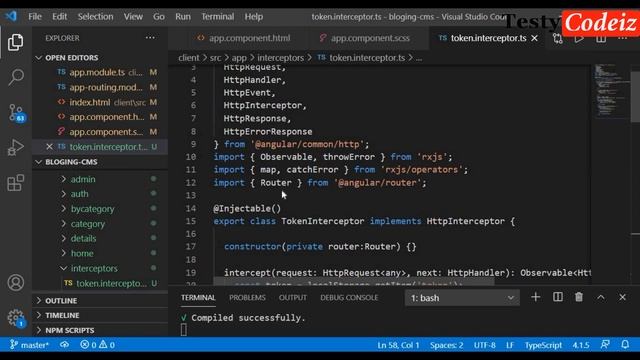The width and height of the screenshot is (640, 360).
Task: Create a new terminal with plus icon
Action: click(x=536, y=297)
